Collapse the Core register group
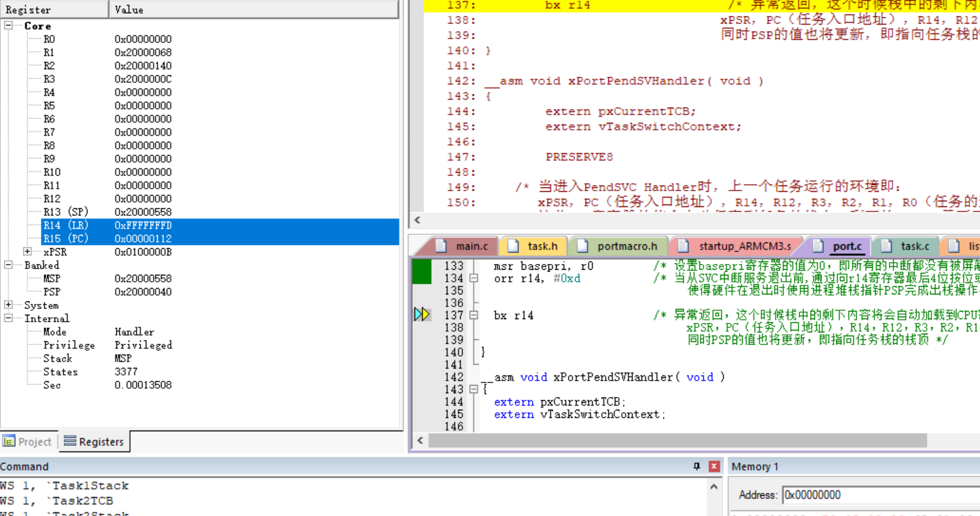 click(9, 25)
